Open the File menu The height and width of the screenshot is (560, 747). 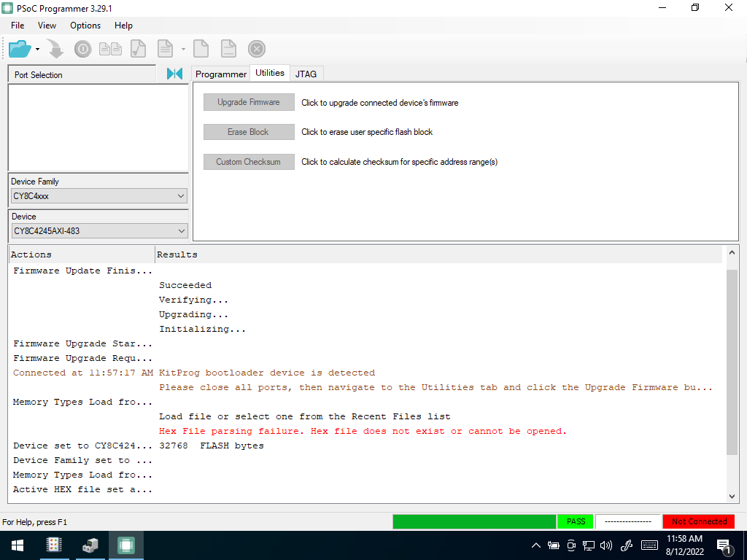point(18,26)
